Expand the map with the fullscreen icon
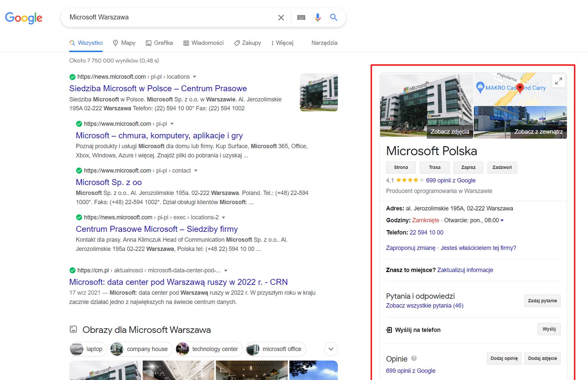The image size is (588, 380). coord(559,81)
